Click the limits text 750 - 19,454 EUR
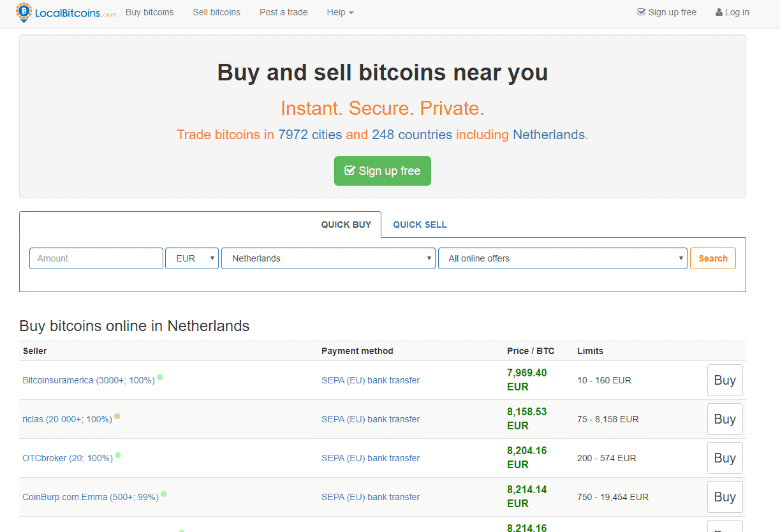This screenshot has height=532, width=780. (x=613, y=497)
